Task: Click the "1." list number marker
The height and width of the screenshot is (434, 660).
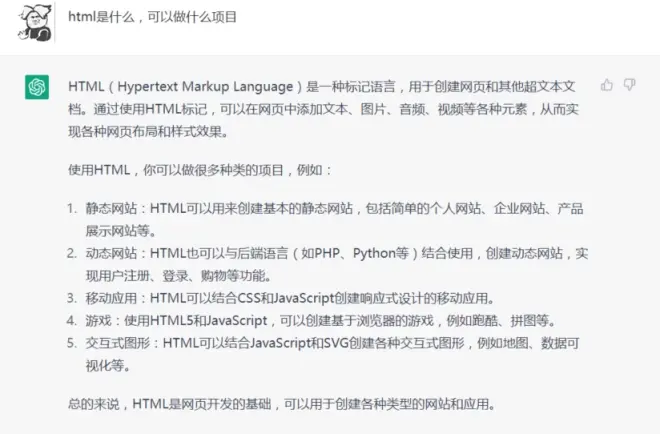Action: pyautogui.click(x=73, y=209)
